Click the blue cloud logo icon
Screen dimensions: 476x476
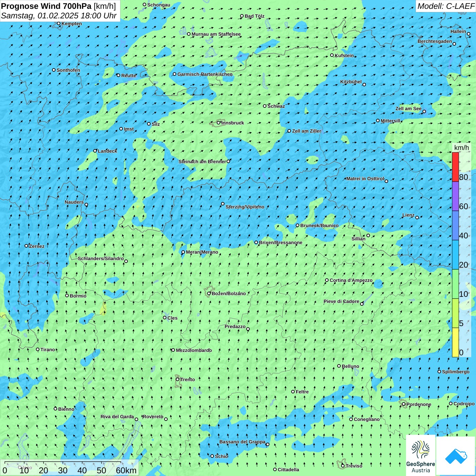tap(456, 456)
